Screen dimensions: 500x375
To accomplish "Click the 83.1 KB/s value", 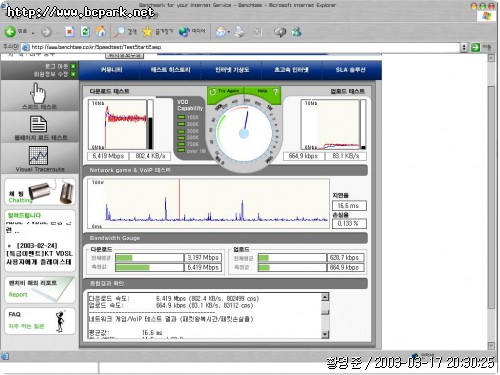I will tap(346, 156).
